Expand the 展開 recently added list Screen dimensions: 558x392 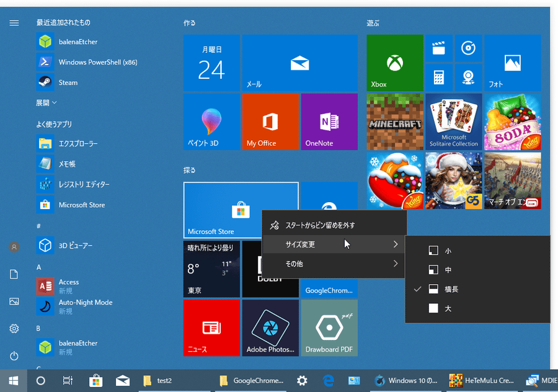tap(46, 103)
